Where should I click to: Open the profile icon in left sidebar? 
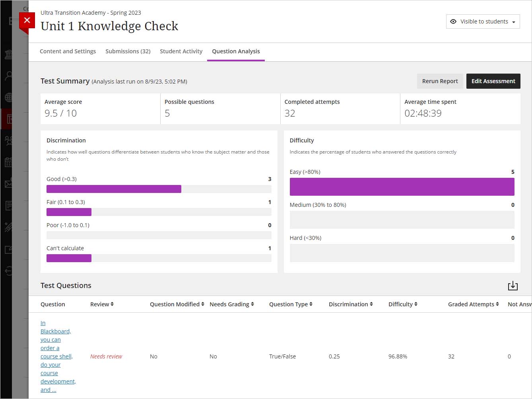pos(8,76)
